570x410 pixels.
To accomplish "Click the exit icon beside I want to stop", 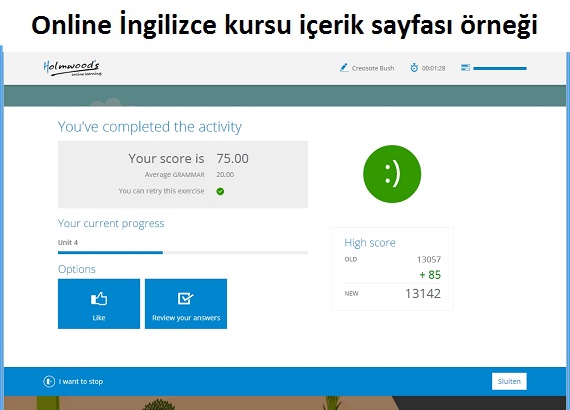I will [x=49, y=381].
